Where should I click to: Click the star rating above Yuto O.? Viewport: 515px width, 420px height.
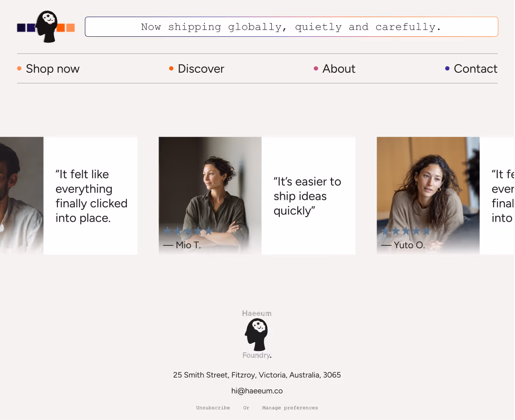(406, 231)
